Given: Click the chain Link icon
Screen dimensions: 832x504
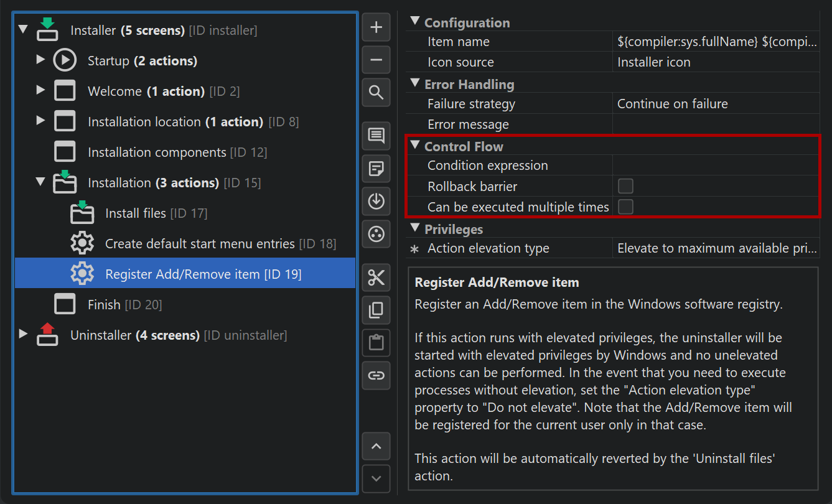Looking at the screenshot, I should tap(376, 375).
